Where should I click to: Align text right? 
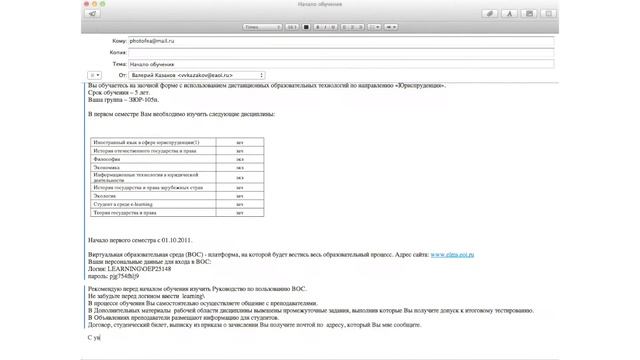pos(360,27)
